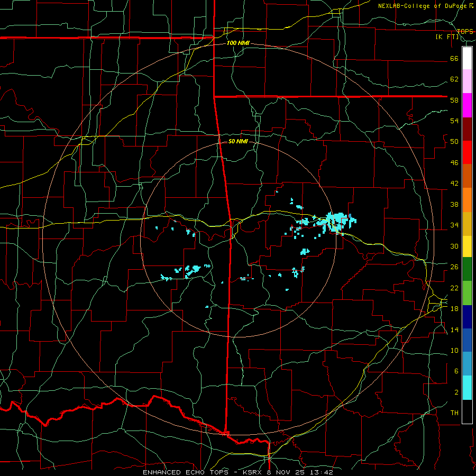Click the '13:42' timestamp in footer
The image size is (476, 476).
click(322, 472)
